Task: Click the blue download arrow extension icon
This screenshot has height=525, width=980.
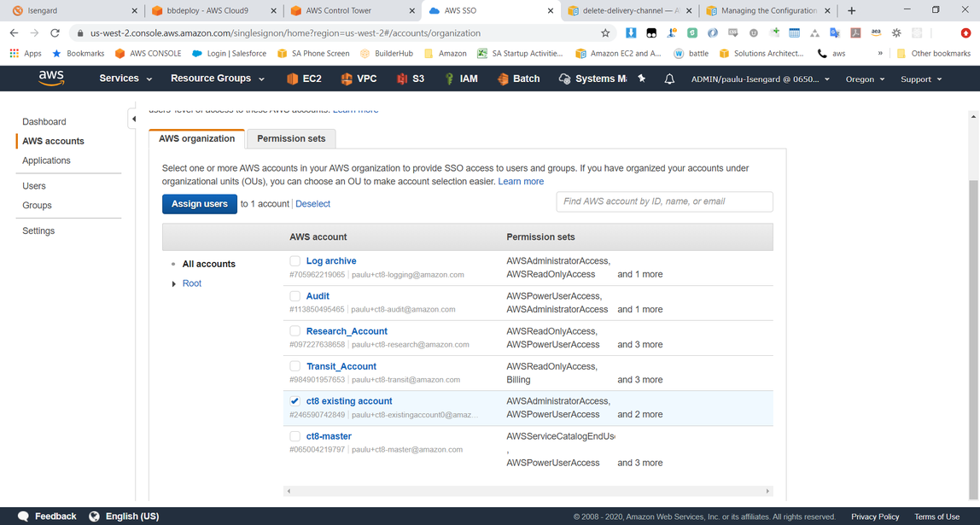Action: click(x=631, y=33)
